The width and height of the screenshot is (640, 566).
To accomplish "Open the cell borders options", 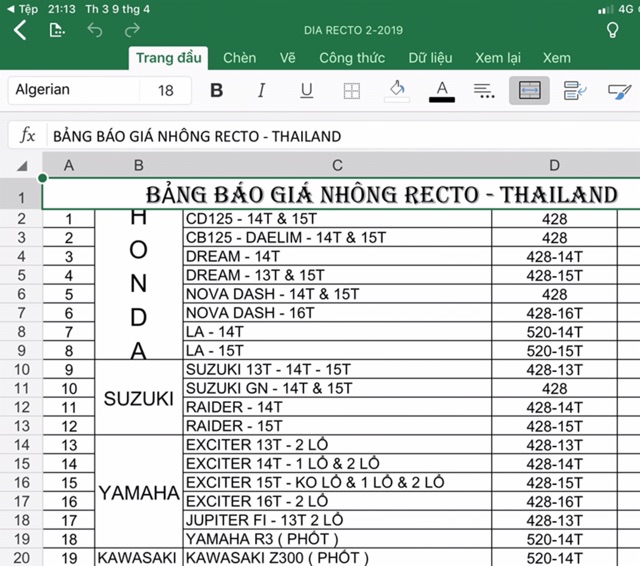I will (351, 91).
